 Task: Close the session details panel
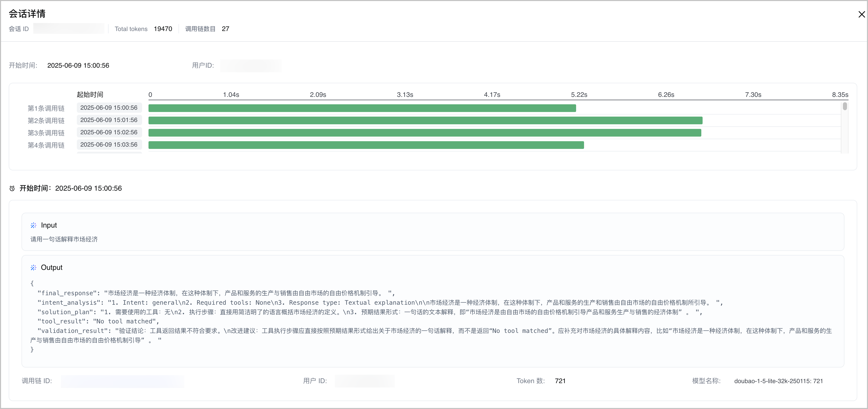pyautogui.click(x=861, y=15)
